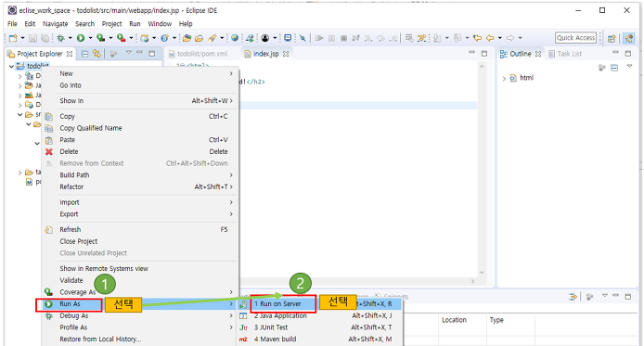Viewport: 644px width, 346px height.
Task: Open the Help menu
Action: tap(186, 24)
